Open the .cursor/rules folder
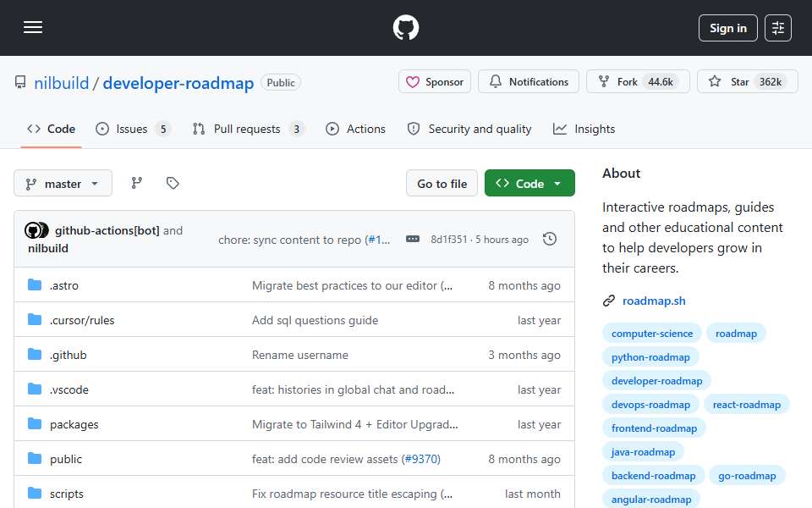812x508 pixels. (x=82, y=320)
